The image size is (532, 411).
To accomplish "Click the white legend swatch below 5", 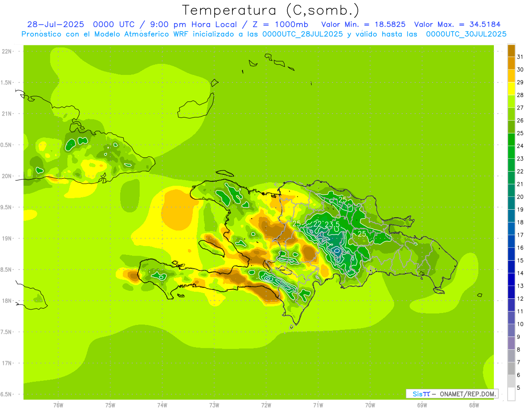I will tap(511, 394).
